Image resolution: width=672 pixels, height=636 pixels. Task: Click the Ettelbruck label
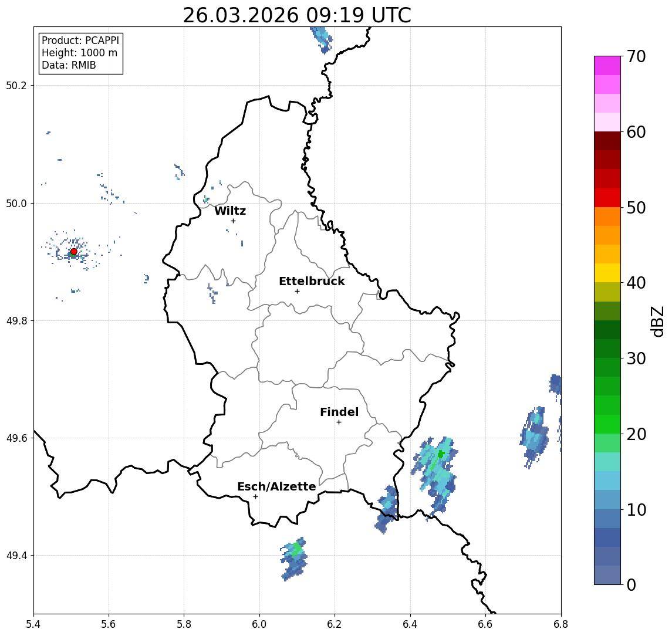tap(312, 281)
